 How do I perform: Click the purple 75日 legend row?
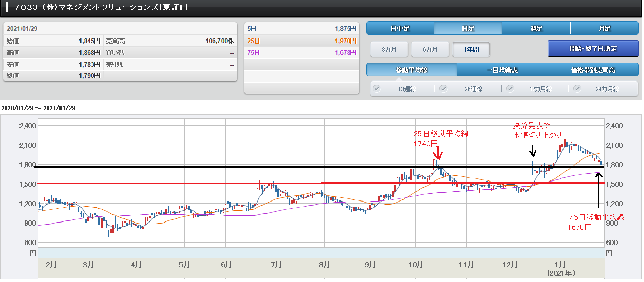click(x=301, y=52)
